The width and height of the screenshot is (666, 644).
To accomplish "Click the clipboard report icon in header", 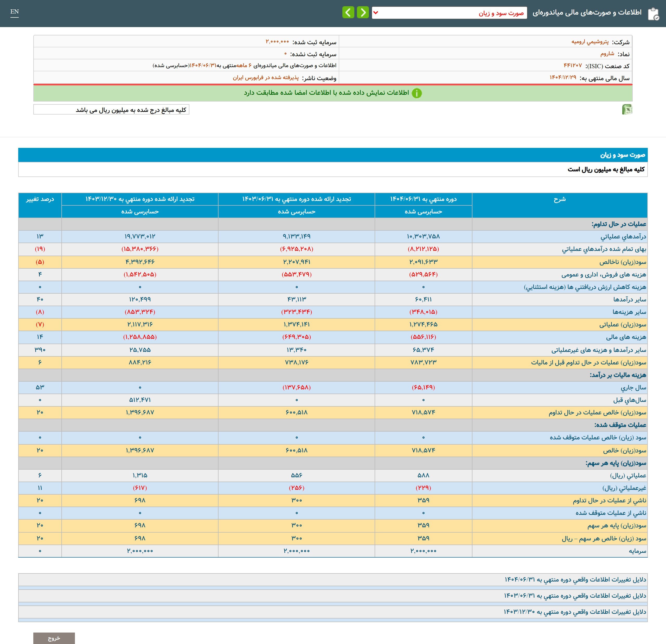I will [x=653, y=14].
